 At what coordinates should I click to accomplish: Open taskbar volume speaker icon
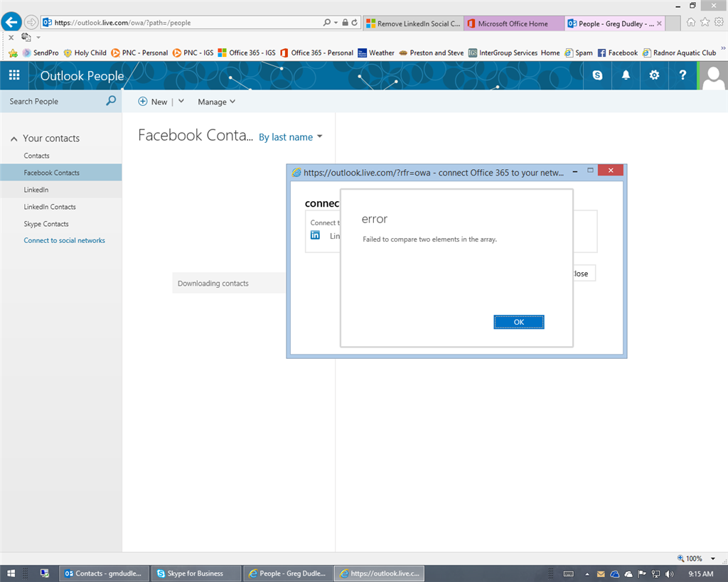tap(669, 573)
